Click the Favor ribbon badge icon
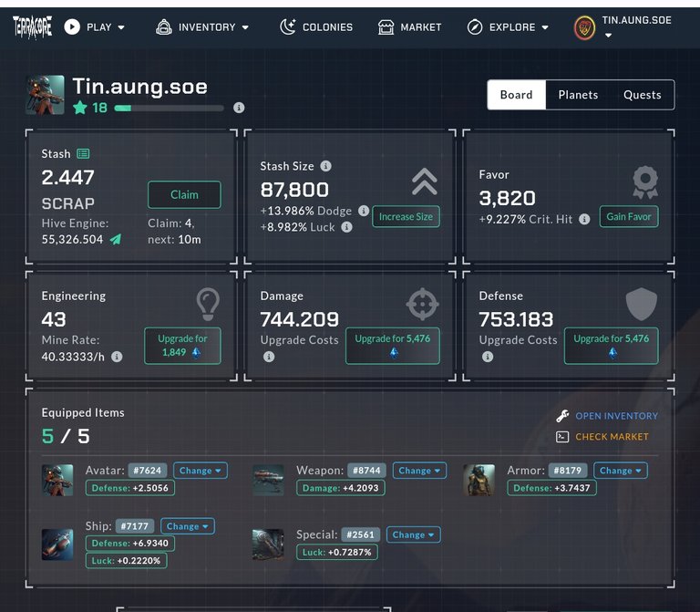The height and width of the screenshot is (612, 700). pyautogui.click(x=645, y=182)
